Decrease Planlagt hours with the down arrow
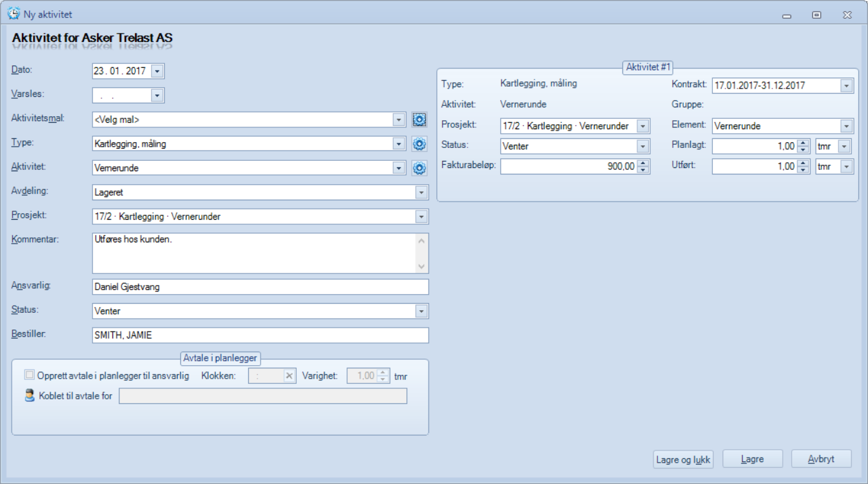 pos(803,150)
